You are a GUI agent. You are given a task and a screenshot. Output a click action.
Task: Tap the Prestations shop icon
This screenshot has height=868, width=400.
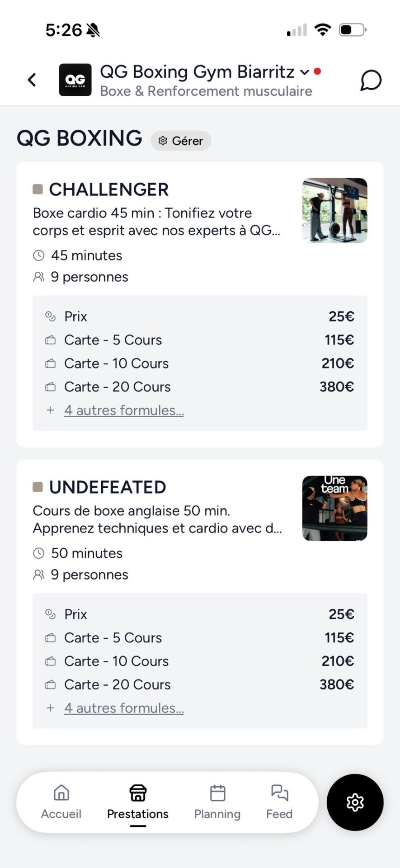tap(138, 793)
